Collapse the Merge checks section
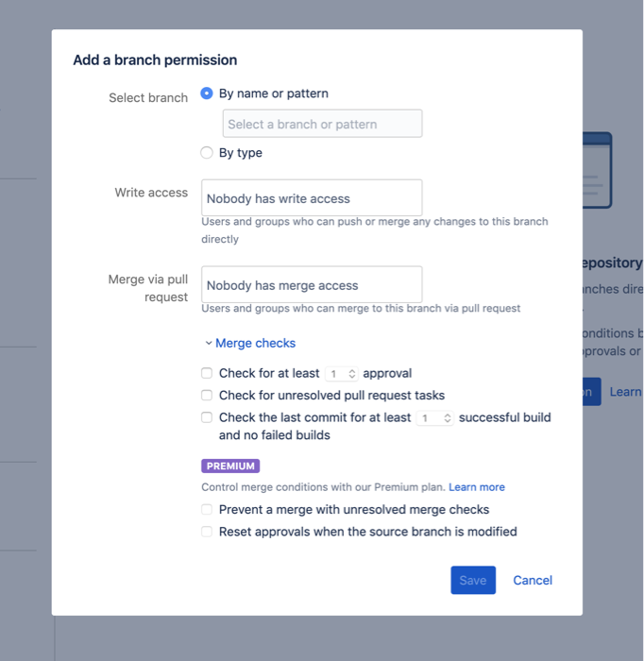This screenshot has width=644, height=661. pyautogui.click(x=255, y=343)
